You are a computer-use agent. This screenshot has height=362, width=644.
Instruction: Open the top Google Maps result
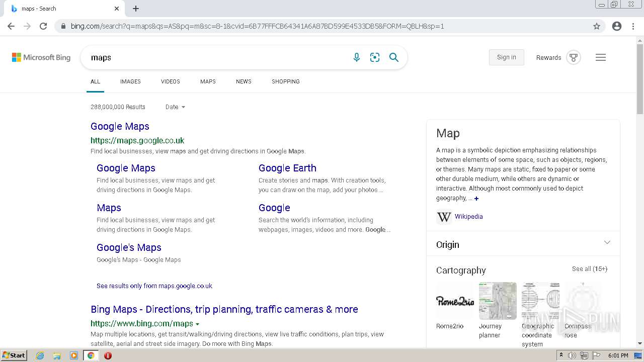point(120,126)
